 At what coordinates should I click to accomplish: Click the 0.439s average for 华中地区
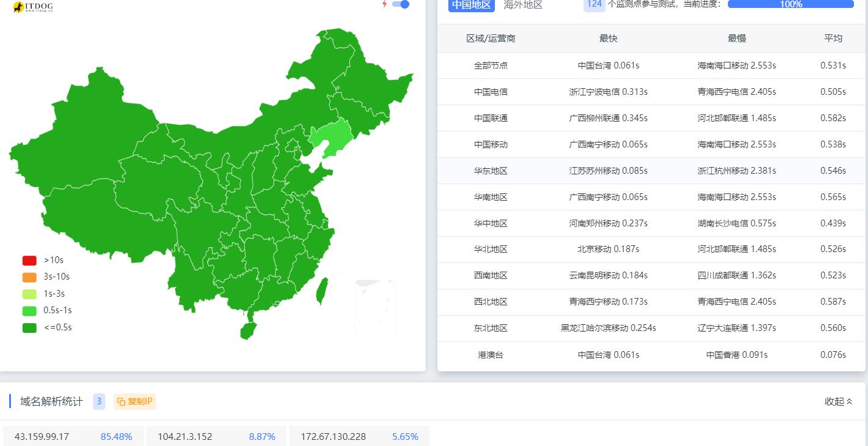(833, 223)
